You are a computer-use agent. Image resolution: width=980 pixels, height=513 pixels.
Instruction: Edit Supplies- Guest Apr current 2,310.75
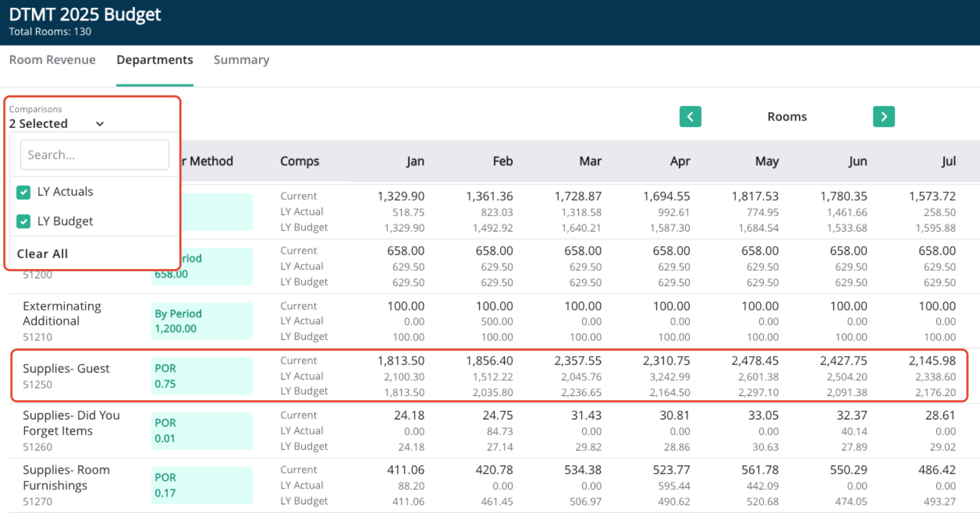pos(666,361)
